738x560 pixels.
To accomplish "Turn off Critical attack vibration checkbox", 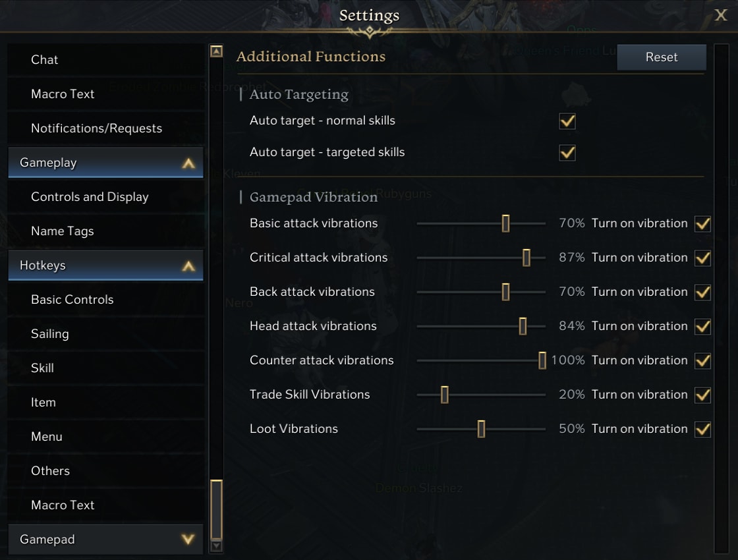I will pos(702,258).
